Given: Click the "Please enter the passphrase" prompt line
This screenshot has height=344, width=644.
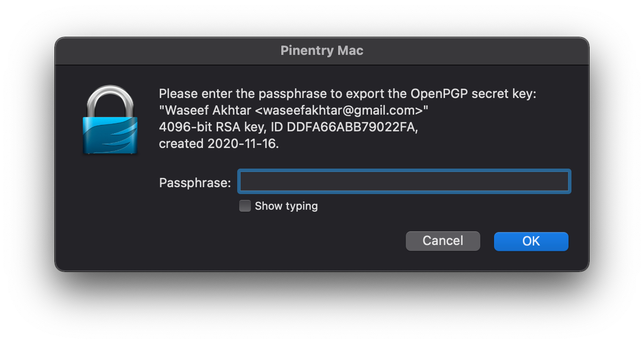Looking at the screenshot, I should point(348,94).
